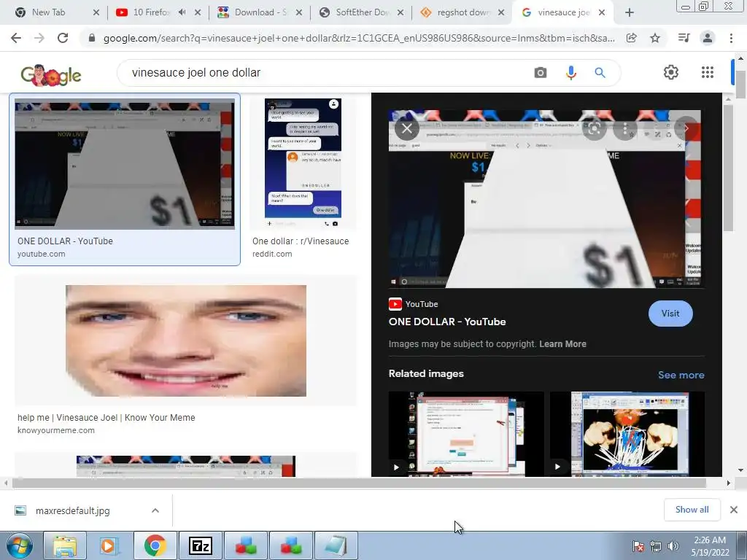Click the preview panel vertical scrollbar
The image size is (747, 560).
[729, 167]
